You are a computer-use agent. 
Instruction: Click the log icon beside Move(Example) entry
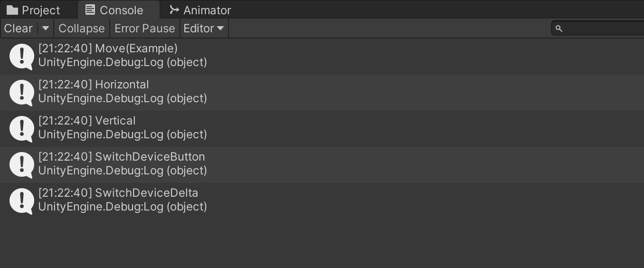(x=21, y=56)
